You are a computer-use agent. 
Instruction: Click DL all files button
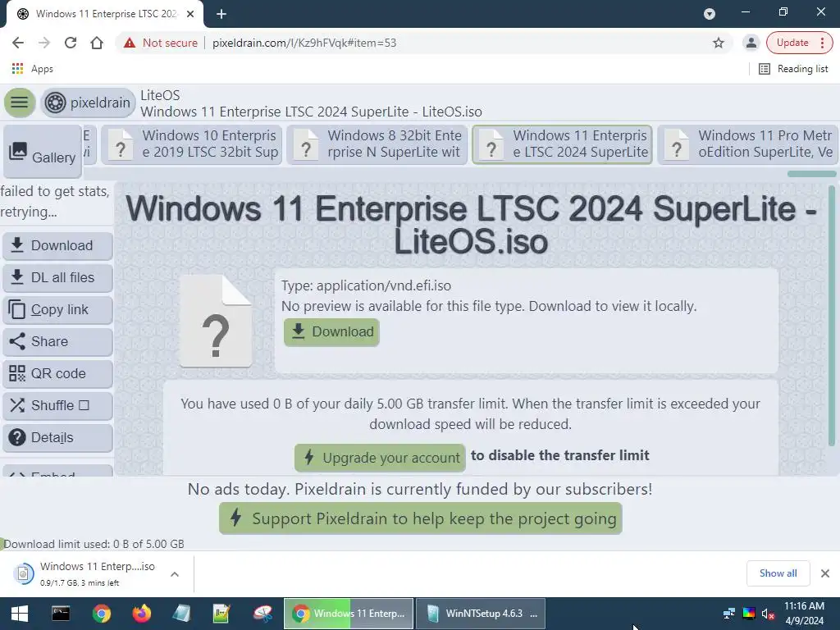tap(58, 277)
